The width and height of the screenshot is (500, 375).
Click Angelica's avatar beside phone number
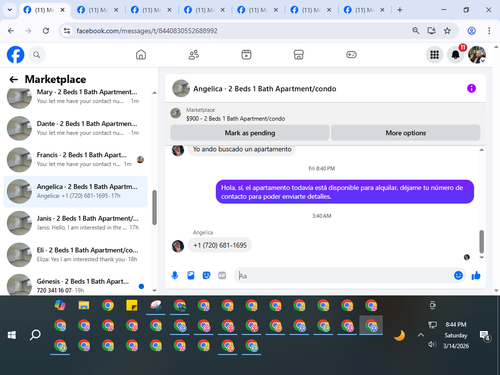pyautogui.click(x=178, y=246)
